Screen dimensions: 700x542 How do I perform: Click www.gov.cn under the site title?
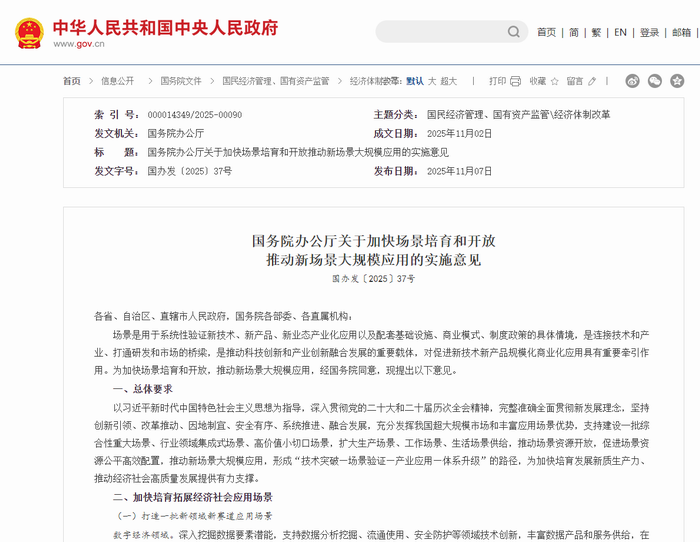(79, 44)
